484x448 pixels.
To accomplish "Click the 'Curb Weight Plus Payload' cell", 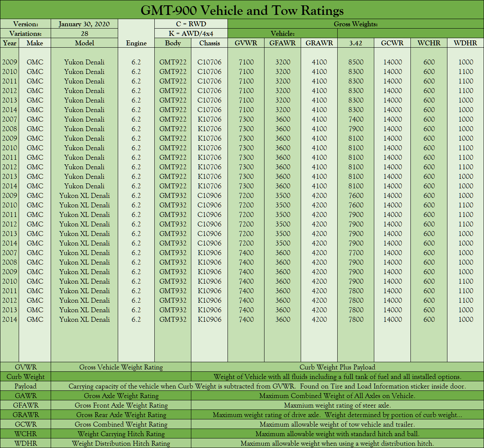I will coord(337,367).
